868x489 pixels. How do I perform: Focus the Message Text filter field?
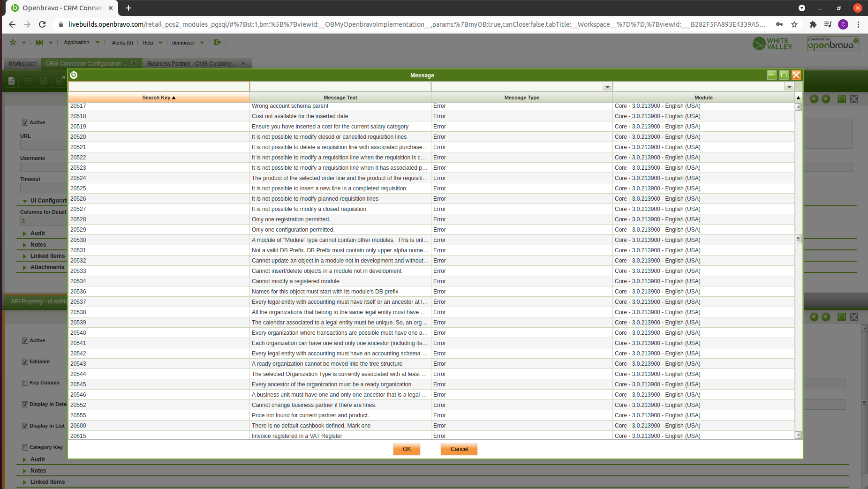(x=340, y=87)
